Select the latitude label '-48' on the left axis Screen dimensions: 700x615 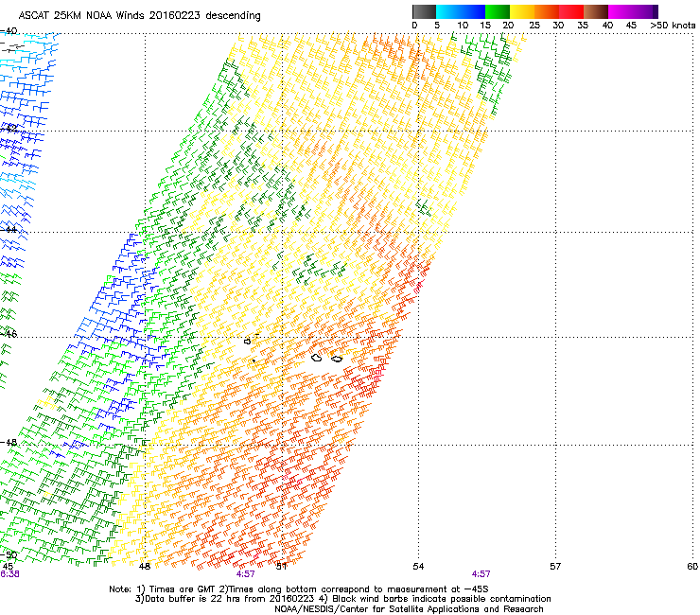(9, 442)
